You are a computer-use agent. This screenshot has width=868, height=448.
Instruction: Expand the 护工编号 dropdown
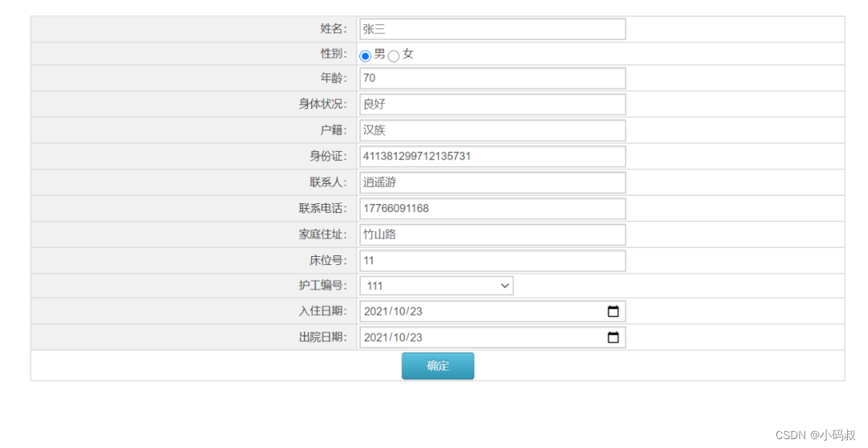tap(436, 286)
